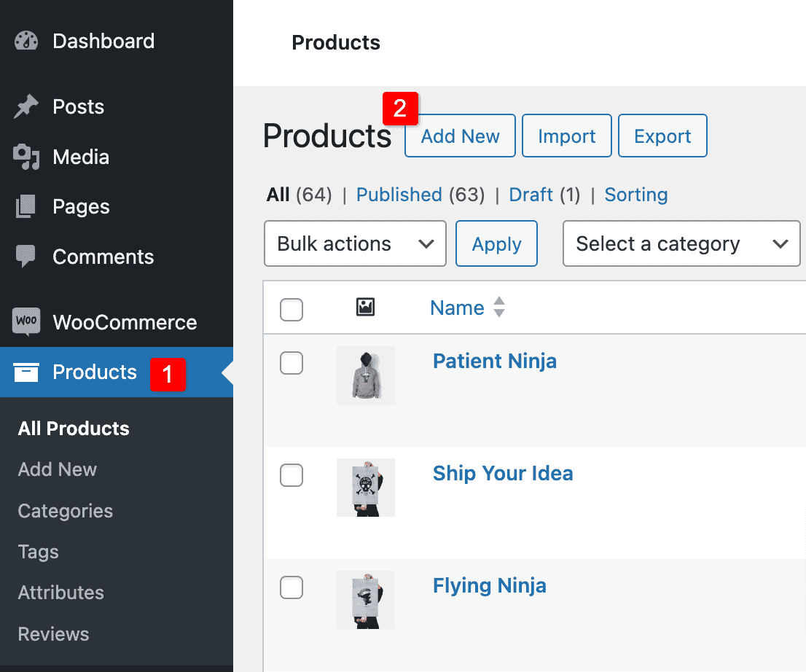Go to the Categories submenu entry
Image resolution: width=806 pixels, height=672 pixels.
pyautogui.click(x=65, y=511)
